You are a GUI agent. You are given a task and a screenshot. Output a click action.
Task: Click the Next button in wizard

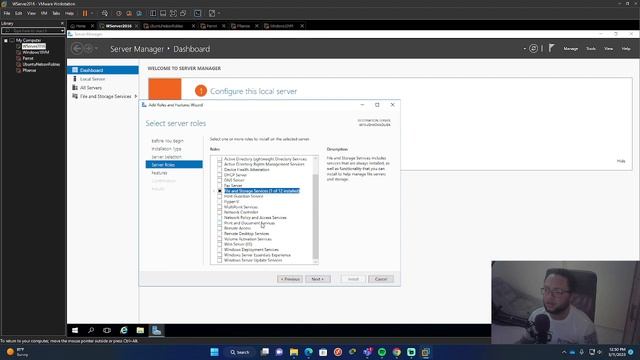coord(318,279)
